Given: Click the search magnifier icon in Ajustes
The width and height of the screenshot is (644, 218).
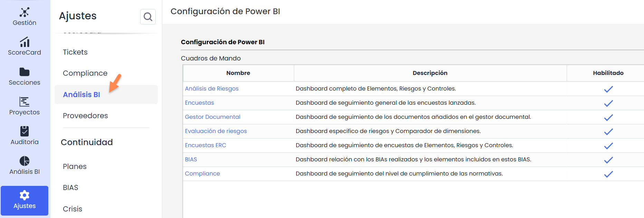Looking at the screenshot, I should 148,17.
